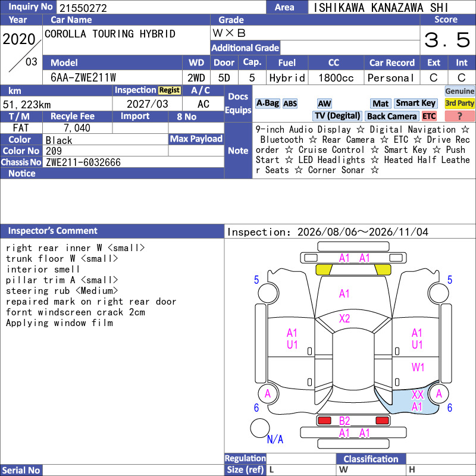
Task: Click the A1 mark on the hood
Action: point(345,293)
